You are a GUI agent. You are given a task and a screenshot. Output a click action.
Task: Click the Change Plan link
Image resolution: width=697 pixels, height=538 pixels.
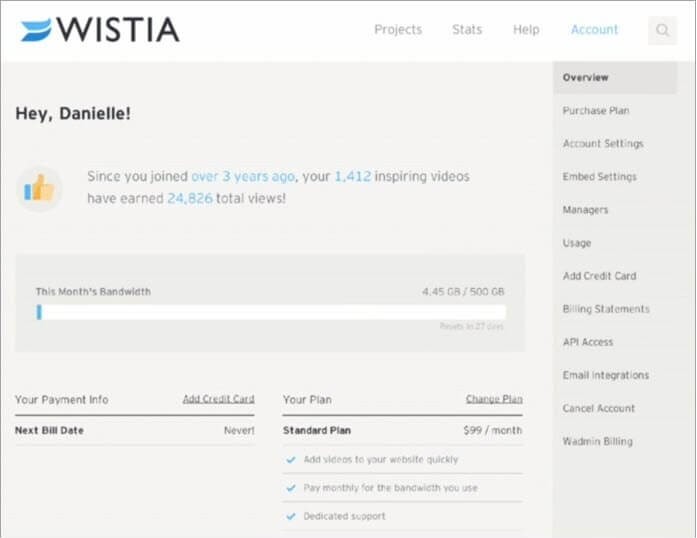pos(494,399)
